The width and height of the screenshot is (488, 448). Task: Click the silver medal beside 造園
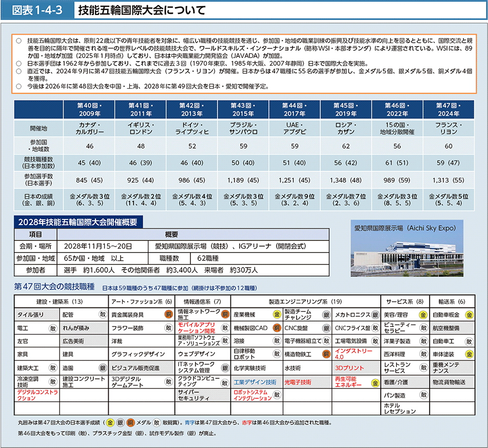(103, 368)
